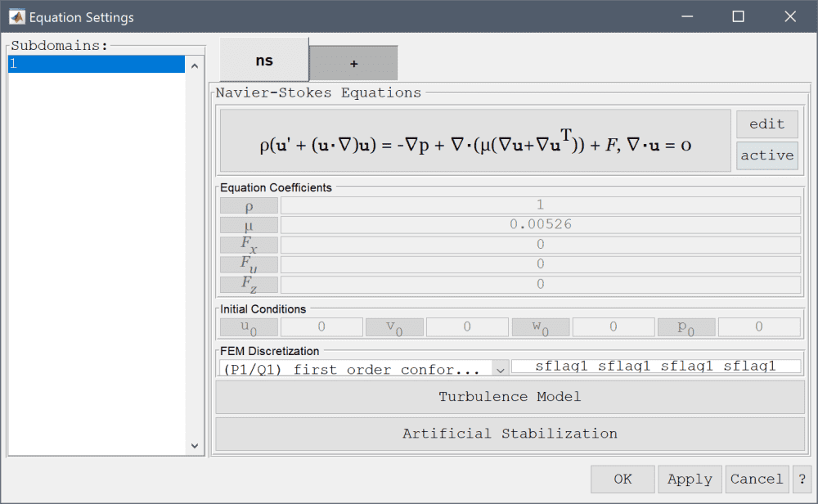Image resolution: width=818 pixels, height=504 pixels.
Task: Click the v0 initial condition field
Action: click(x=467, y=327)
